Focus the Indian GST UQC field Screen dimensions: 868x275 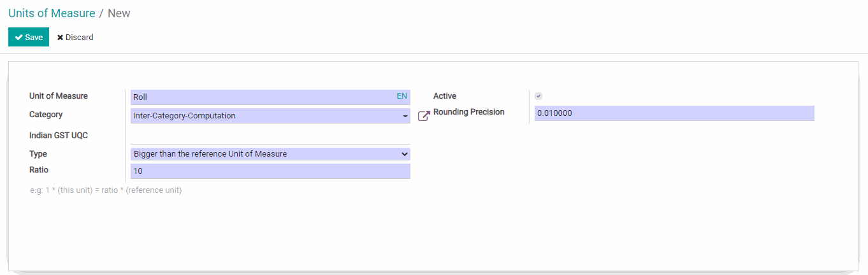click(270, 136)
